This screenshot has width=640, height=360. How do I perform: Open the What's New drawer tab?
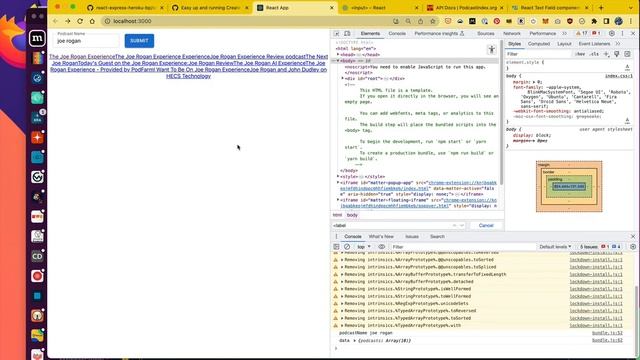point(381,237)
